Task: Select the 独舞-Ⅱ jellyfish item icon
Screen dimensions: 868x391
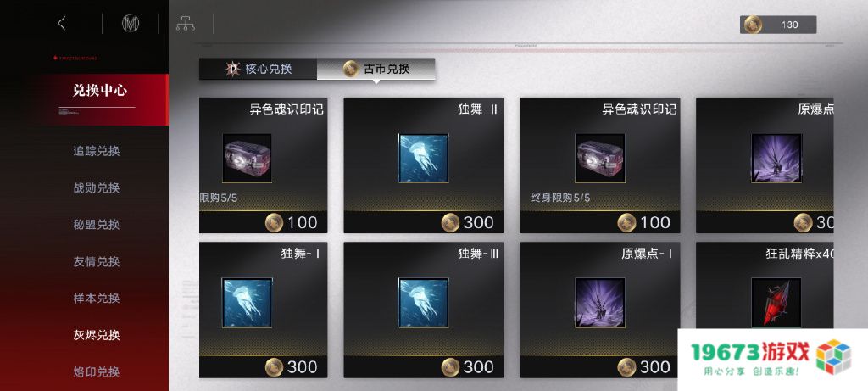Action: (x=424, y=159)
